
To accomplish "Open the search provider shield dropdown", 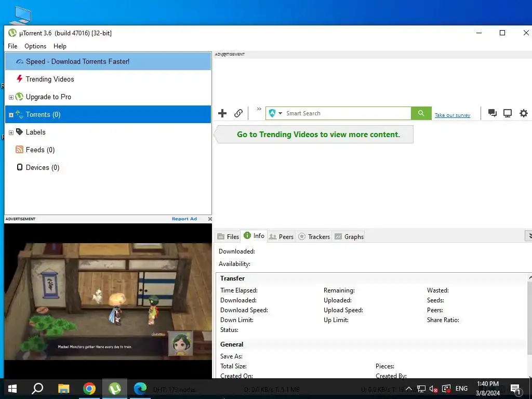I will point(275,113).
